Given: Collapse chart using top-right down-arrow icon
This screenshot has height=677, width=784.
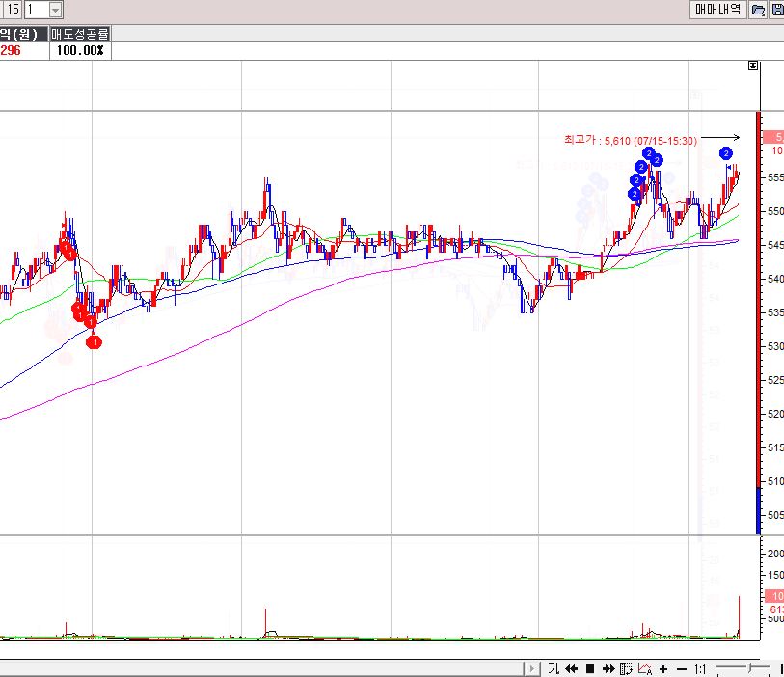Looking at the screenshot, I should pyautogui.click(x=753, y=66).
